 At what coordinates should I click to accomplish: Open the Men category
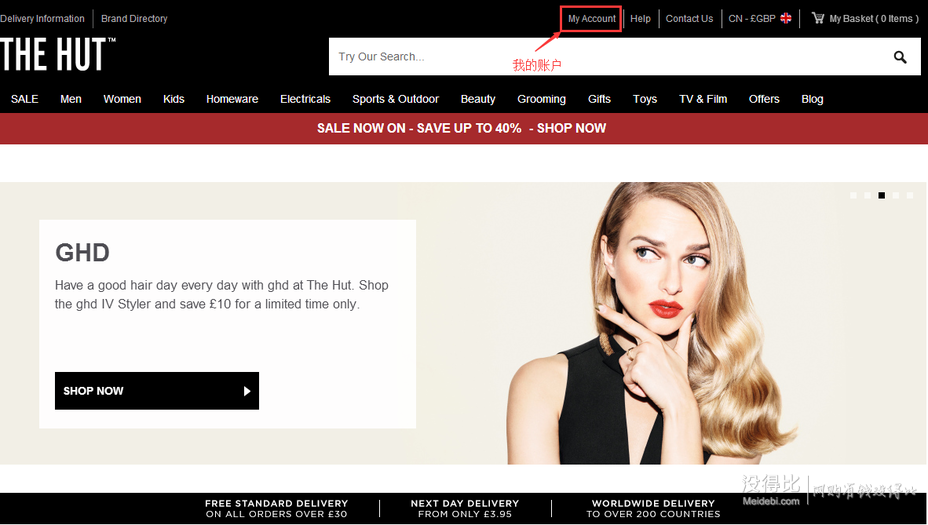70,99
